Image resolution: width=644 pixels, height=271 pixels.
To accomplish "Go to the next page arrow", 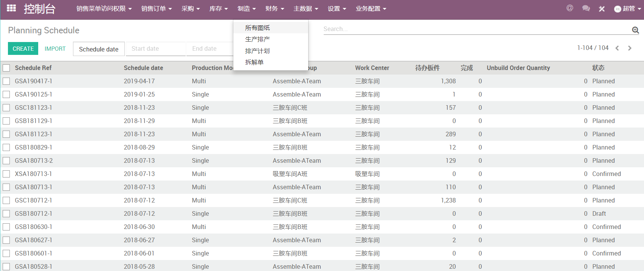I will tap(630, 48).
